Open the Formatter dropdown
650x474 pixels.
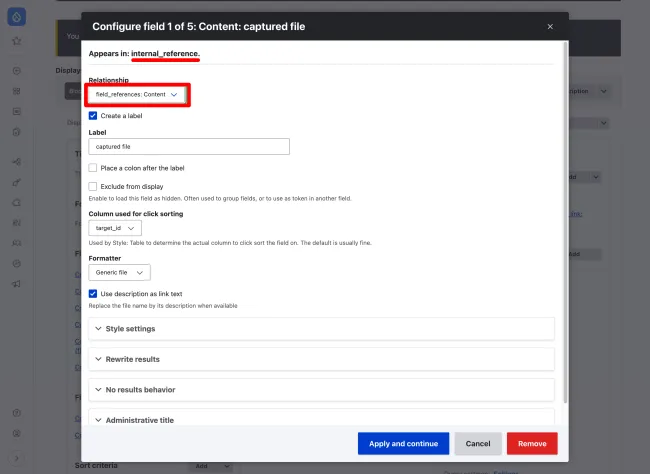point(119,272)
